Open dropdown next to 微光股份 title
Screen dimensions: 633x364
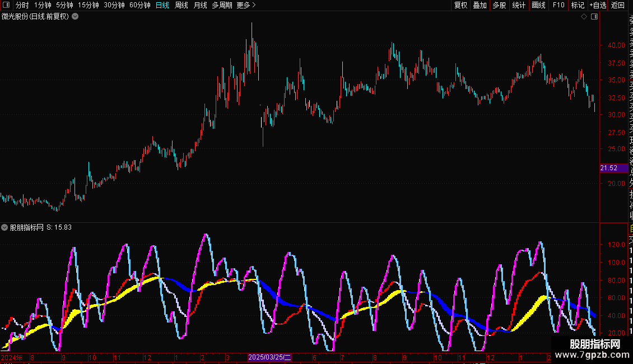(75, 17)
